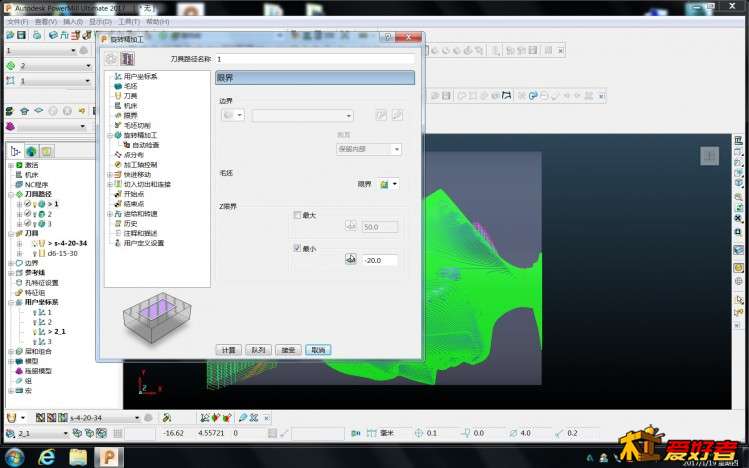Select tool d6-15-30 in explorer tree
Viewport: 749px width, 468px height.
62,253
